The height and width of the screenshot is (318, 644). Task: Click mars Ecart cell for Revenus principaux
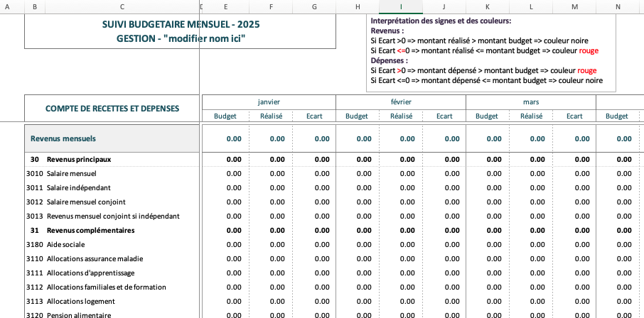pyautogui.click(x=573, y=159)
